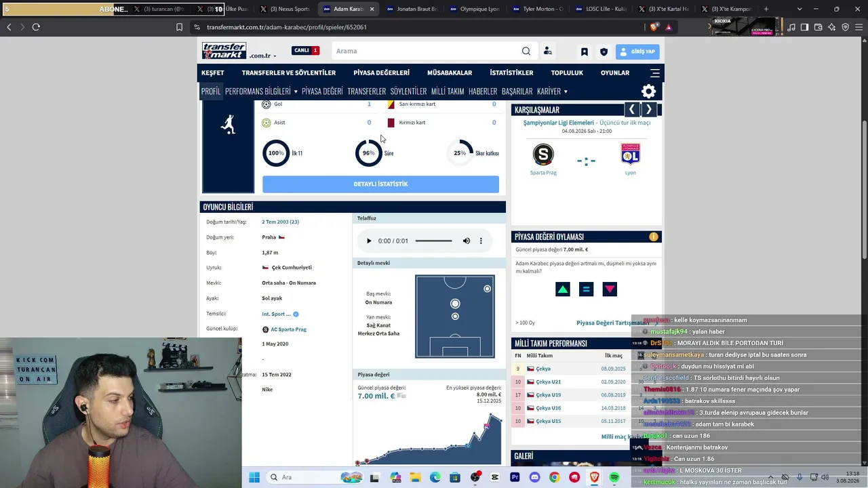Show previous match in Karşılaşmalar

pyautogui.click(x=632, y=109)
